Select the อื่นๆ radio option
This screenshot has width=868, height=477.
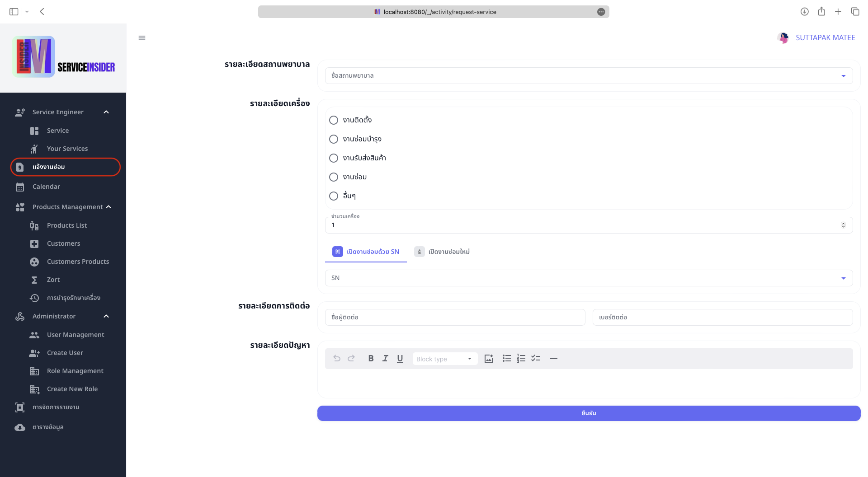[x=334, y=196]
